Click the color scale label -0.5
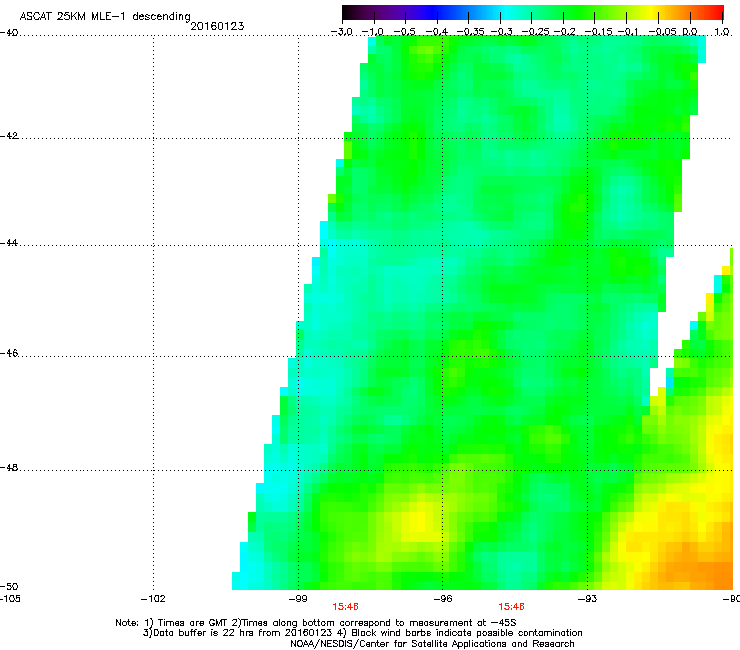This screenshot has height=650, width=740. click(x=404, y=32)
